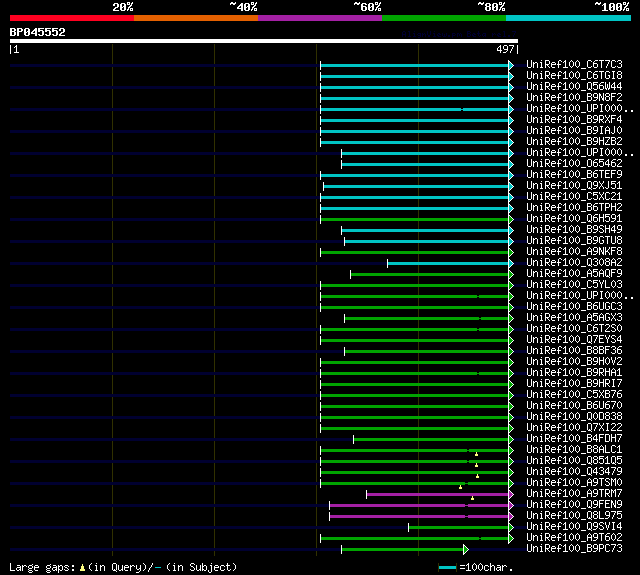
Task: Select the UniRef100_C6T2S0 label
Action: click(574, 329)
